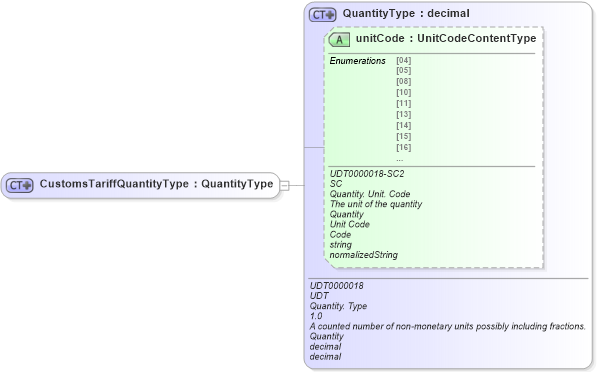Image resolution: width=597 pixels, height=372 pixels.
Task: Select enumeration value [04]
Action: coord(404,60)
